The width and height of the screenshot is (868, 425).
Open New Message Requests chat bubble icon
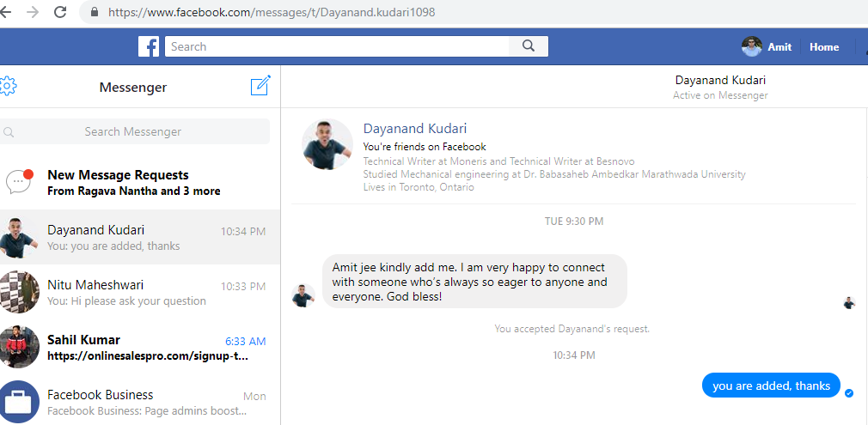point(19,181)
